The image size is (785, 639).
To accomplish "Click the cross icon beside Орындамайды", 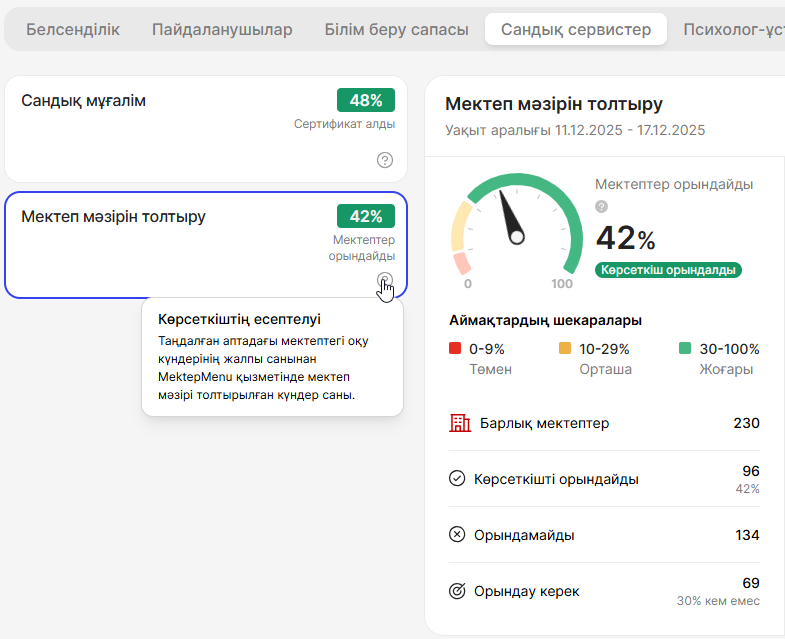I will 457,535.
